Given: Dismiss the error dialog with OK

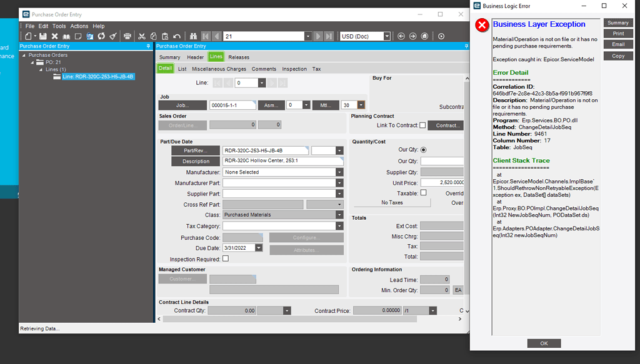Looking at the screenshot, I should [x=543, y=343].
